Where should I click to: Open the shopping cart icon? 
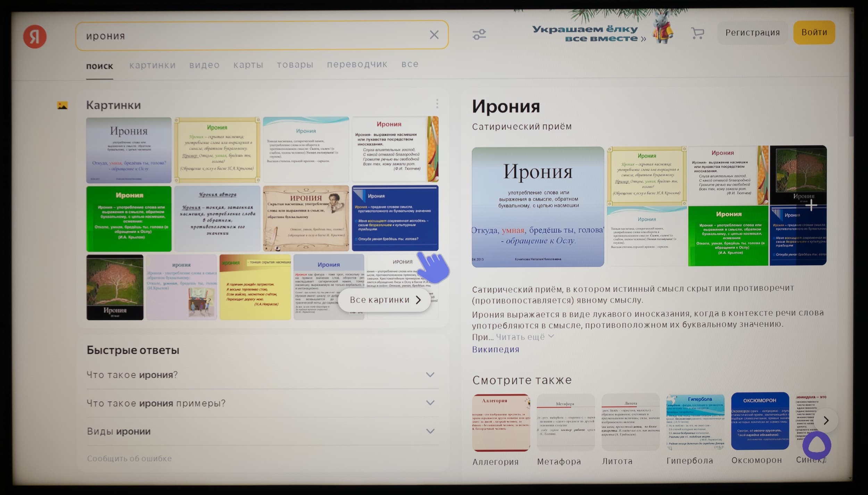[x=698, y=33]
